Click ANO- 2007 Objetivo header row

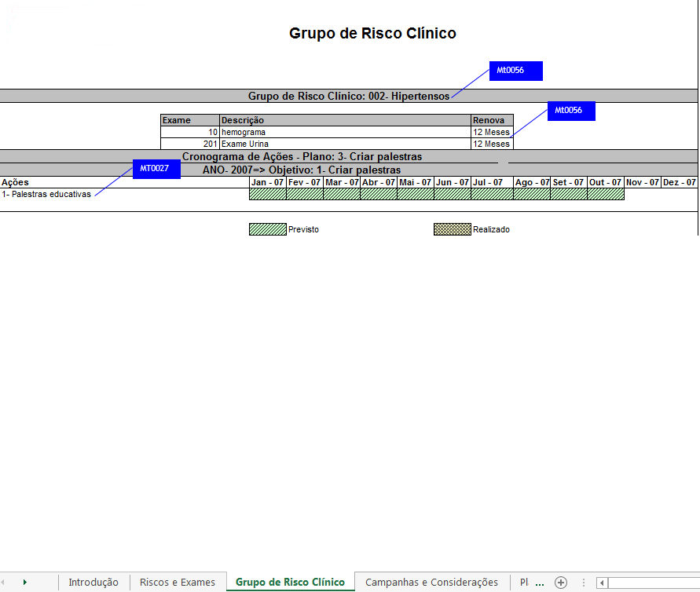(349, 170)
